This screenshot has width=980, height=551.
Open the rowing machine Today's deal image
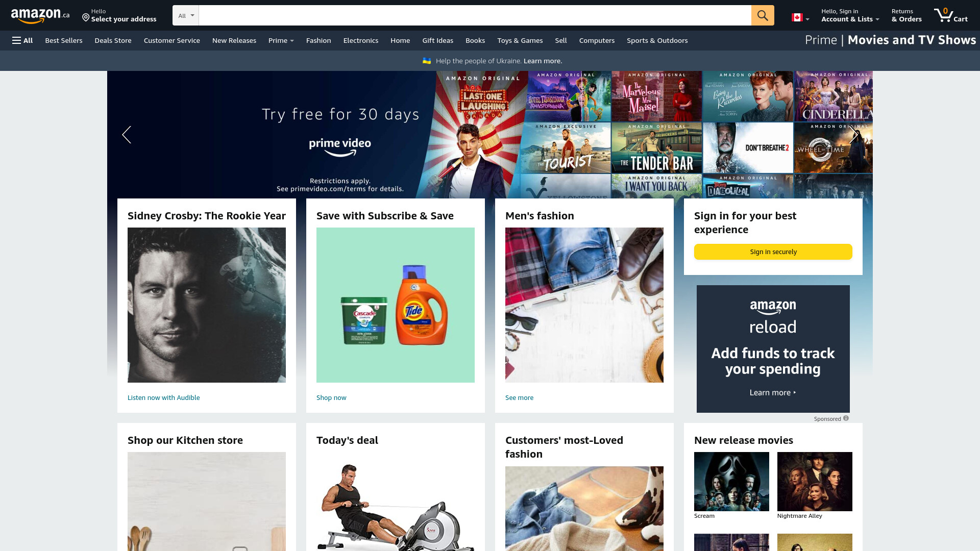396,506
